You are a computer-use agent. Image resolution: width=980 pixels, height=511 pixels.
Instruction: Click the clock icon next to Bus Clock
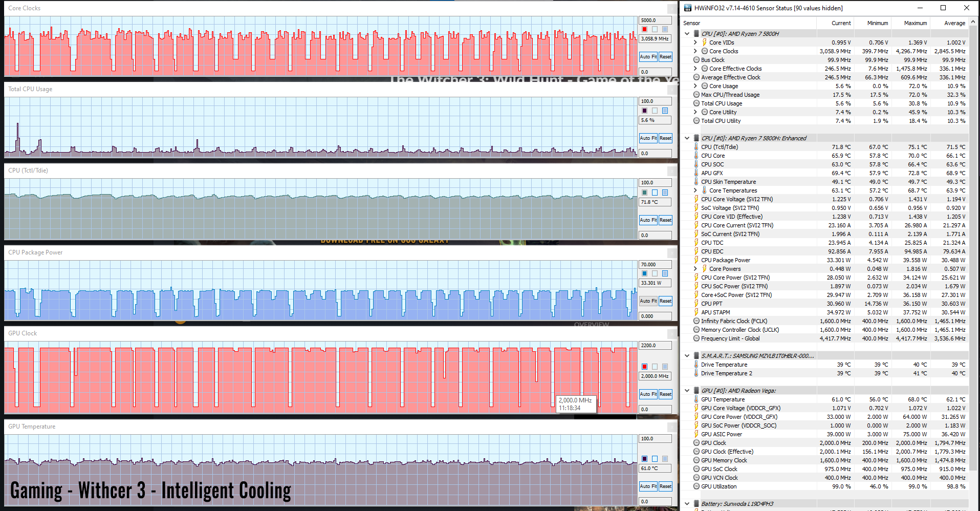tap(696, 60)
